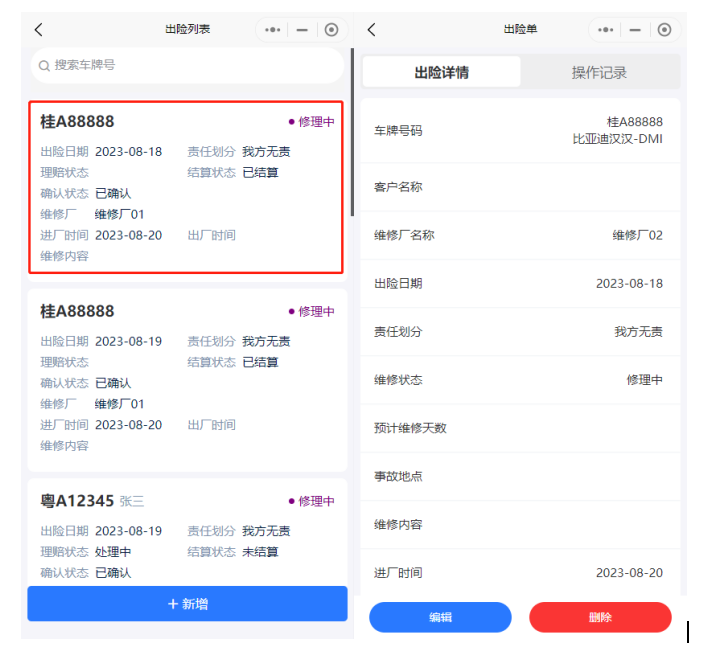Open the first 桂A88888 record dated 2023-08-18
The width and height of the screenshot is (718, 656).
186,187
